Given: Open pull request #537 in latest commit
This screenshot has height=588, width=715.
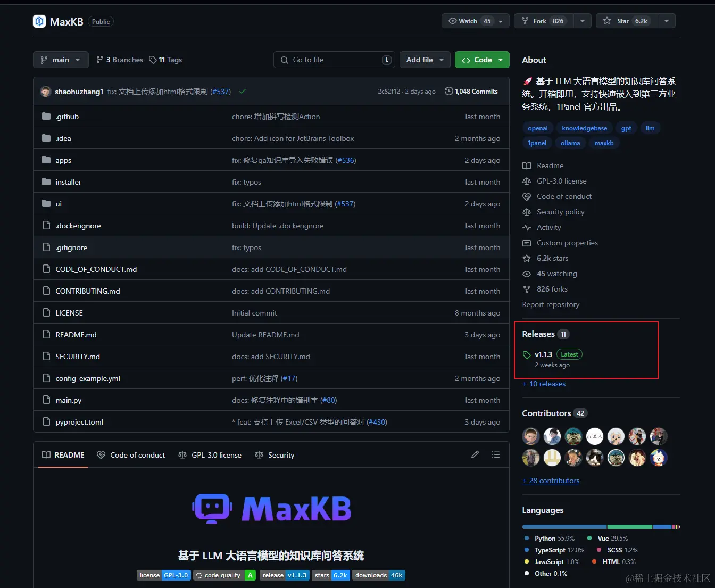Looking at the screenshot, I should (x=221, y=92).
